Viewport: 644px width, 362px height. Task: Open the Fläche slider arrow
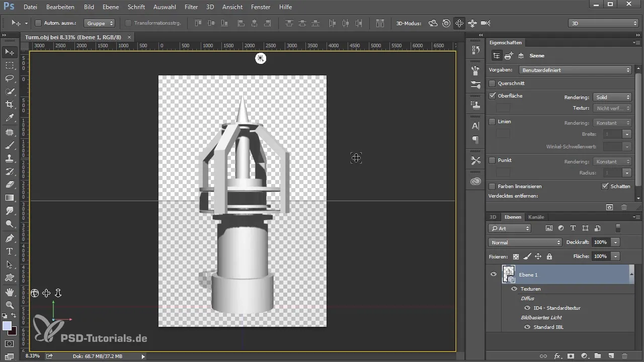click(x=616, y=256)
